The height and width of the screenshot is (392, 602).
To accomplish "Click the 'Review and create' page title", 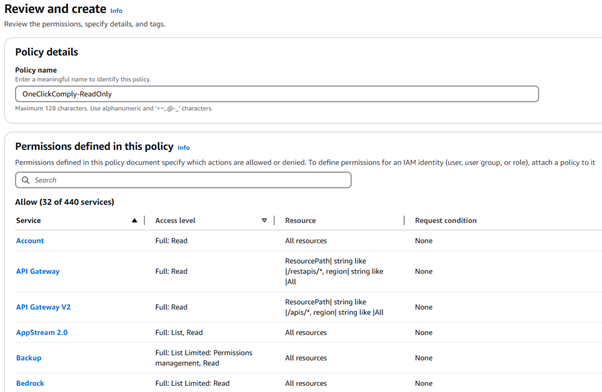I will (x=55, y=9).
